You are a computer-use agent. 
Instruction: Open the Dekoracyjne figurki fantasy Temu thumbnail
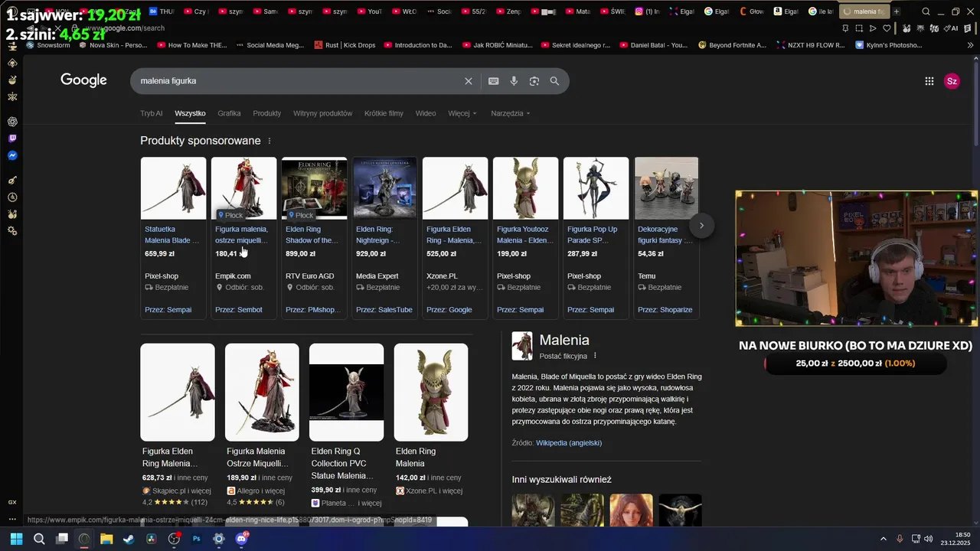point(666,188)
